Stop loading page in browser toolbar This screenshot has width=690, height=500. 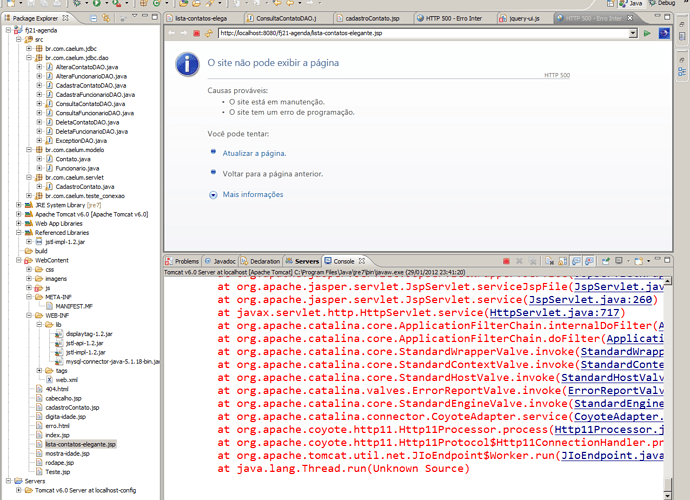(197, 33)
